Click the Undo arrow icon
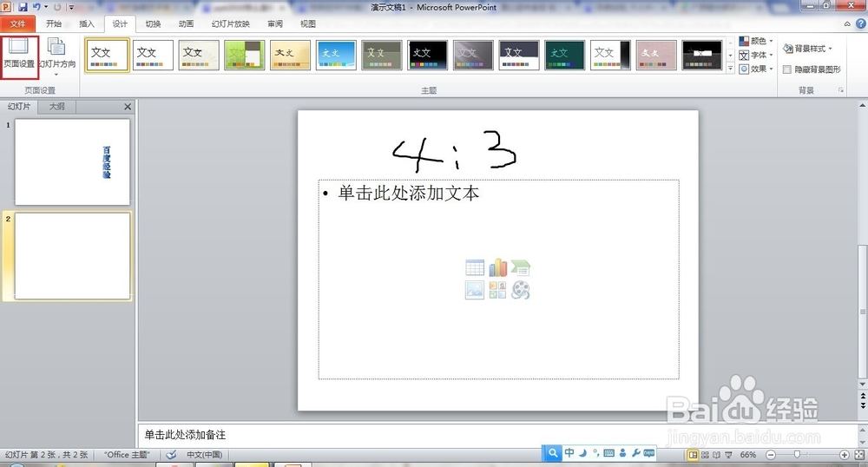 click(36, 7)
